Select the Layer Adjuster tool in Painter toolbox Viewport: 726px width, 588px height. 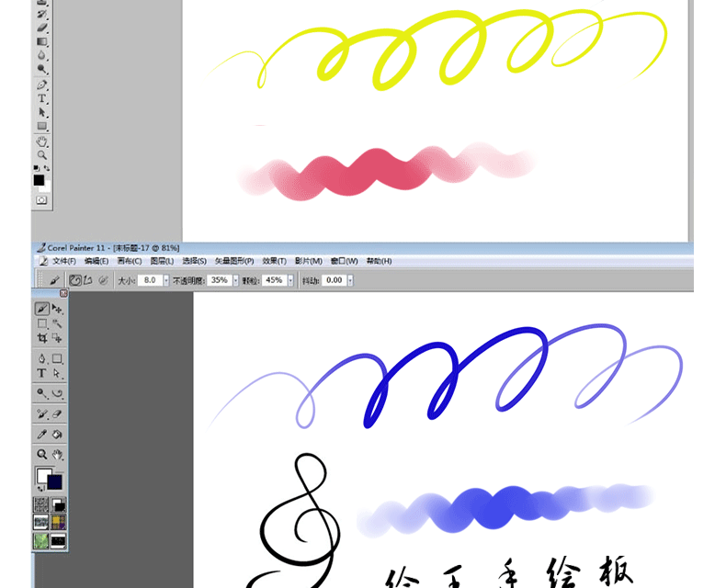coord(57,309)
